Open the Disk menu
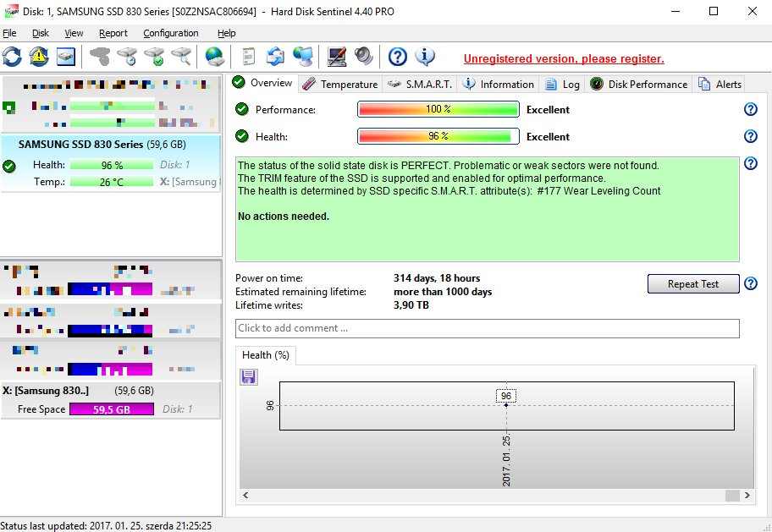This screenshot has height=532, width=772. pyautogui.click(x=41, y=33)
